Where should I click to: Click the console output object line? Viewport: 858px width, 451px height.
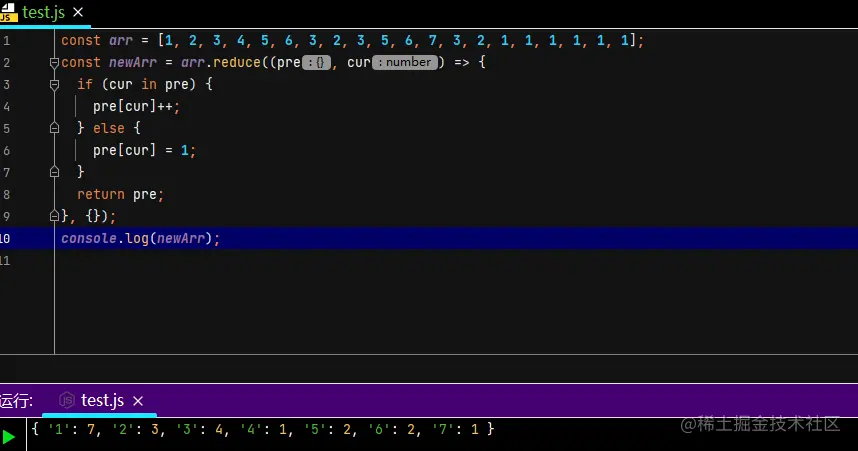click(x=263, y=429)
